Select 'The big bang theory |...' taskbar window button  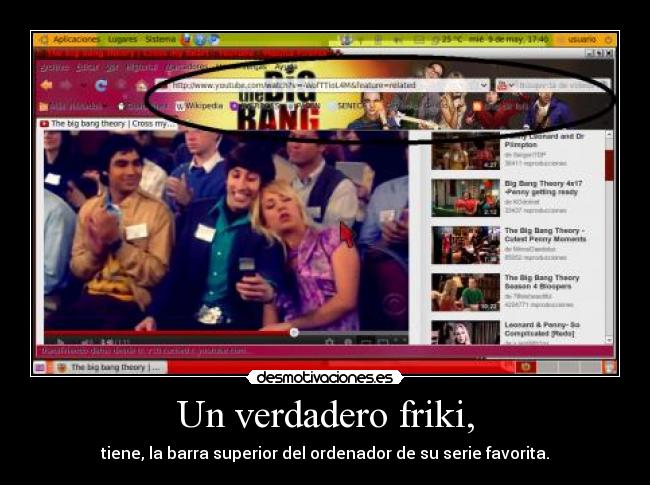click(109, 367)
